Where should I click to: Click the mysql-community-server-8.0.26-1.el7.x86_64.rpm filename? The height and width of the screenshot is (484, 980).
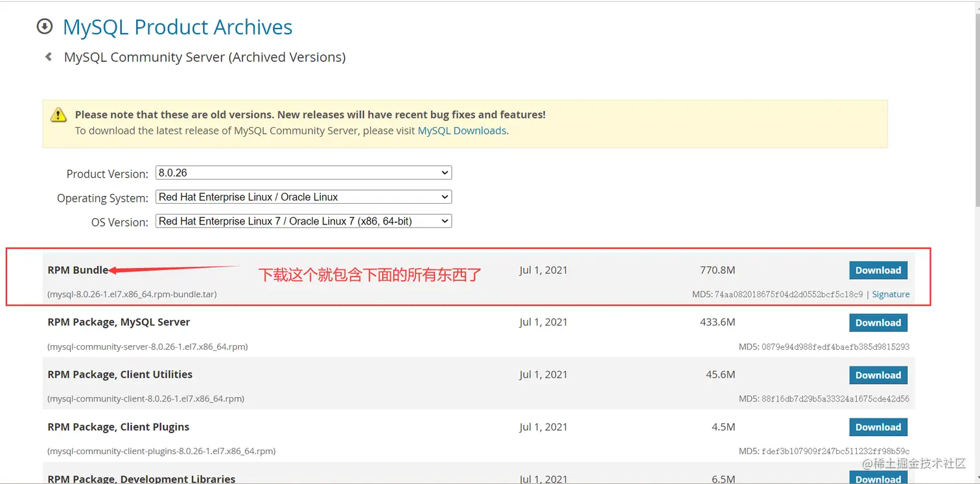pos(148,346)
